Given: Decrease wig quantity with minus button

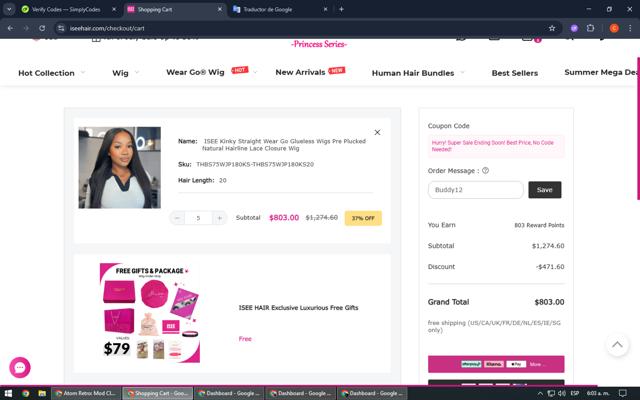Looking at the screenshot, I should [177, 218].
